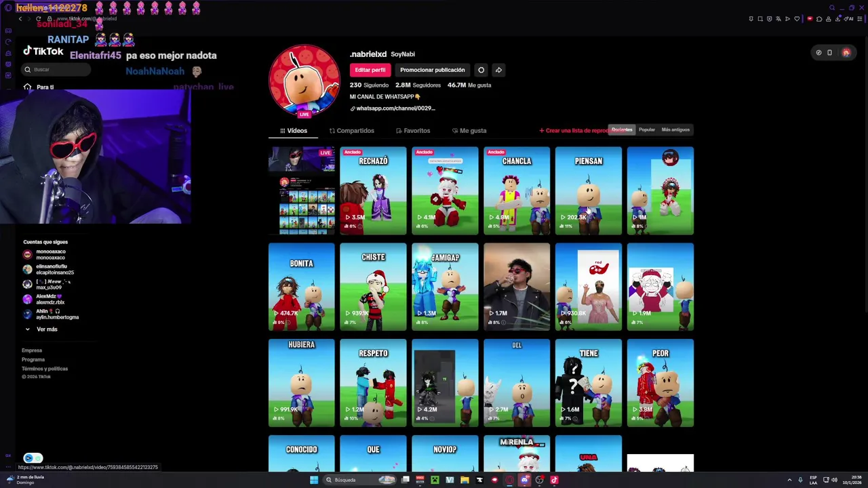Viewport: 868px width, 488px height.
Task: Toggle the switch at sidebar bottom left
Action: [33, 458]
